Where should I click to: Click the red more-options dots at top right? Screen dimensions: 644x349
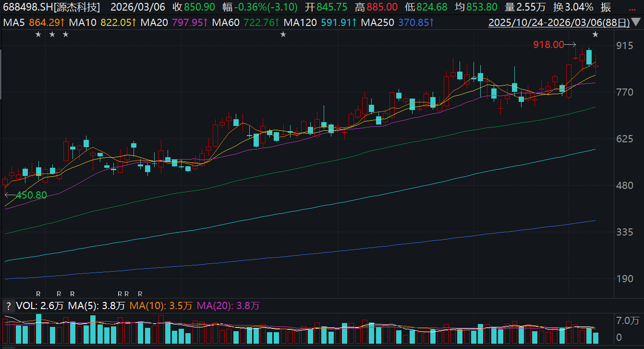point(631,9)
